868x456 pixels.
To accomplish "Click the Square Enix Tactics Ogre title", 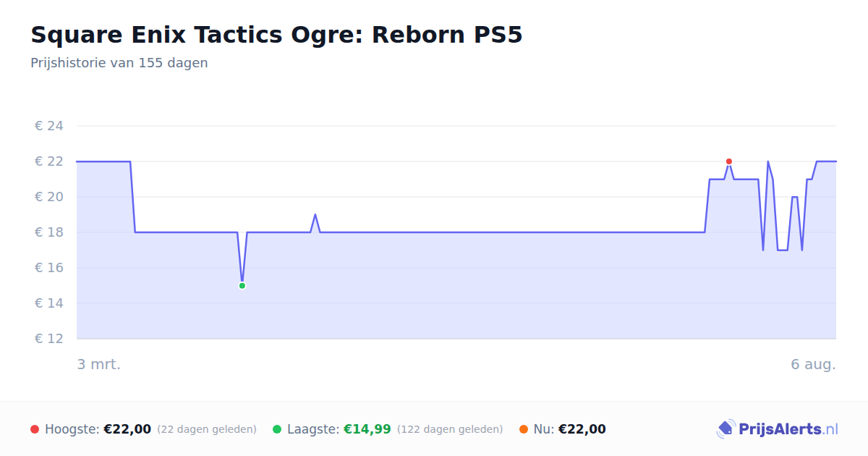I will point(276,35).
